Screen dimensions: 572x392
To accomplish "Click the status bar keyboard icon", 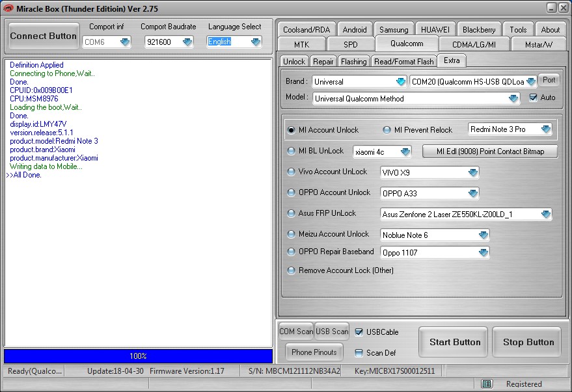I will pyautogui.click(x=487, y=384).
